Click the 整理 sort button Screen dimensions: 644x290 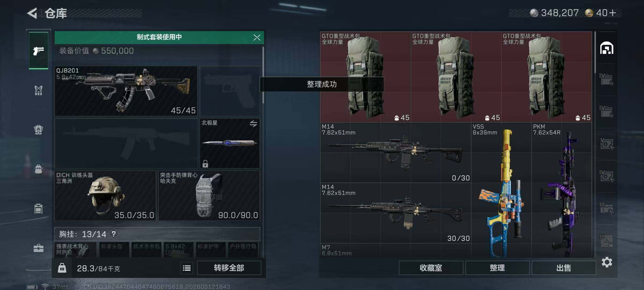coord(497,268)
